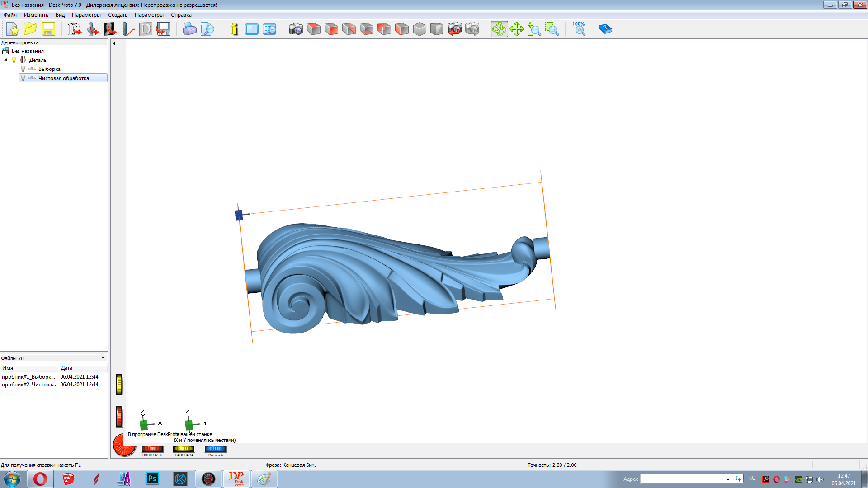Click the 100% zoom all icon
The image size is (868, 488).
click(579, 29)
